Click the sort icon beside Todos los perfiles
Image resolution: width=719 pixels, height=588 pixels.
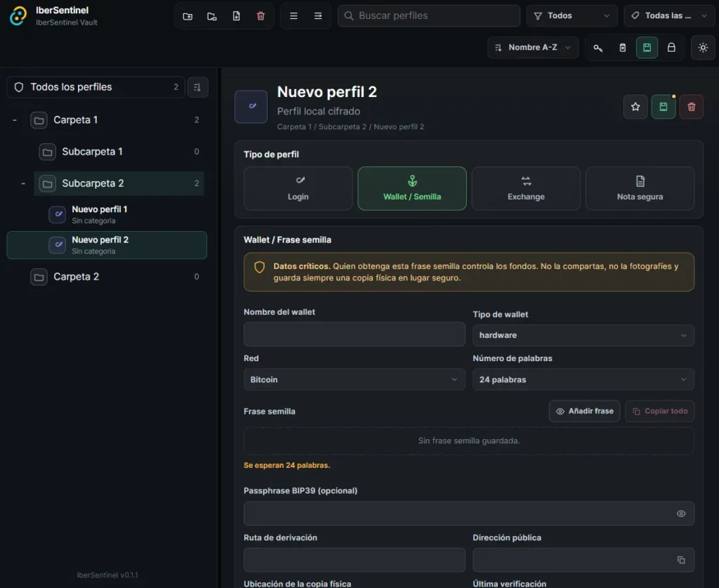click(197, 87)
